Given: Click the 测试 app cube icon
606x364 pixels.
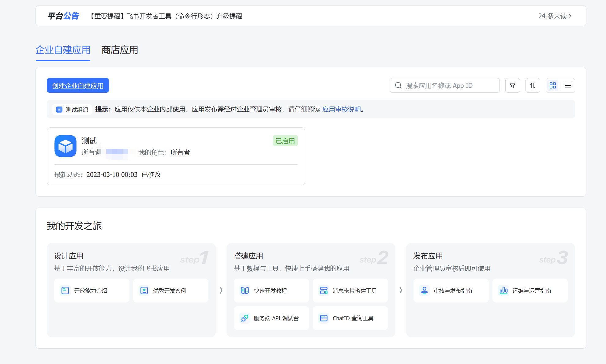Looking at the screenshot, I should click(65, 146).
